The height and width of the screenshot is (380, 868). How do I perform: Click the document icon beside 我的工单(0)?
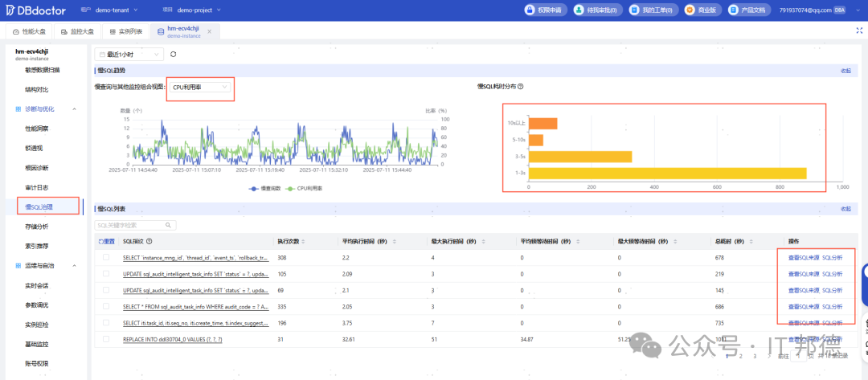[634, 10]
